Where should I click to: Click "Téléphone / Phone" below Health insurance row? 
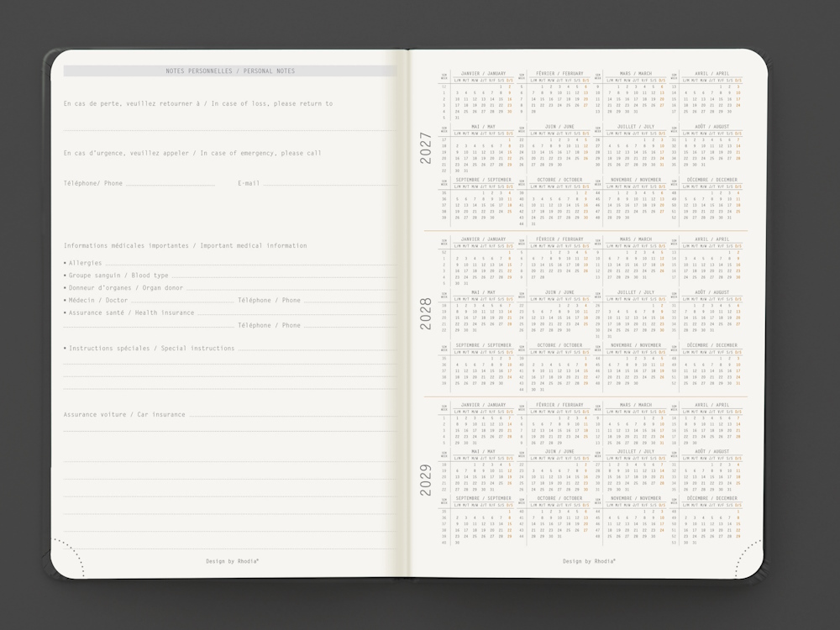pos(269,325)
